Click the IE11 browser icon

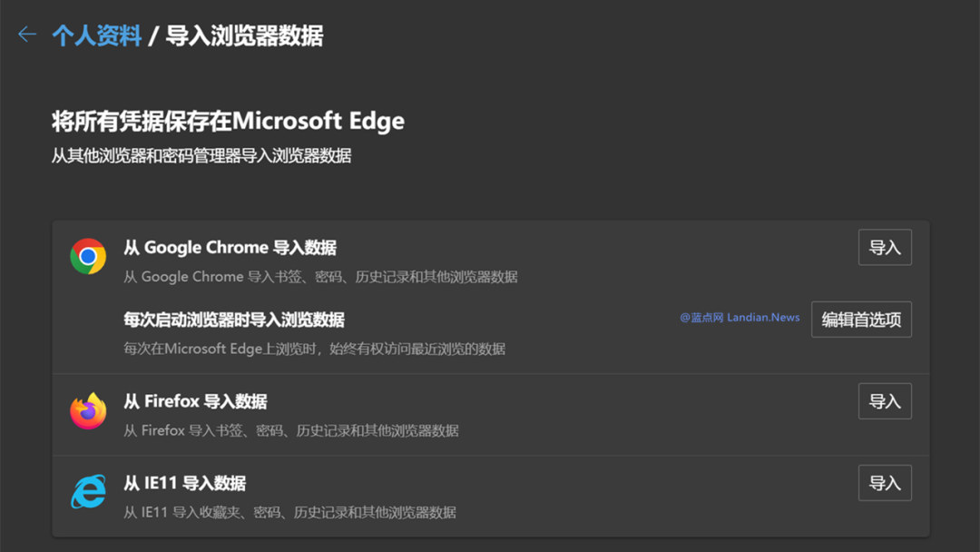coord(88,491)
